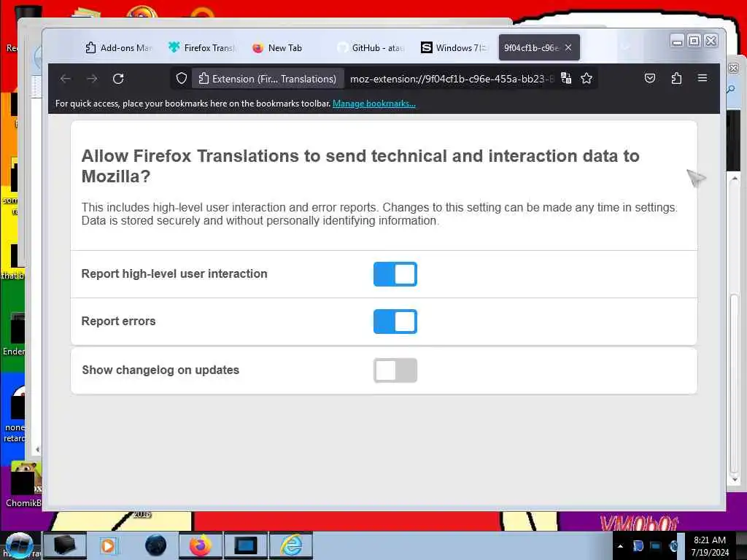
Task: Click the Extension (Firefox Translations) identity button
Action: pos(267,79)
